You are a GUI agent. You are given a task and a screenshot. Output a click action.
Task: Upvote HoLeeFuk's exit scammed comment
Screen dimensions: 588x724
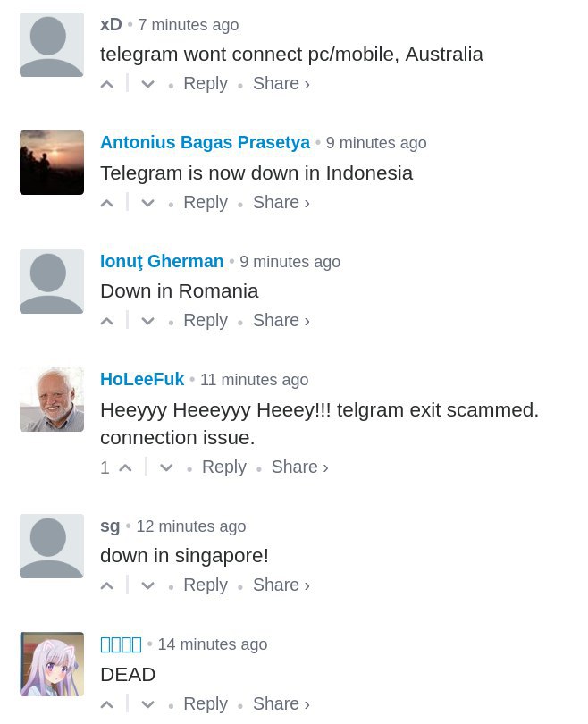click(125, 467)
